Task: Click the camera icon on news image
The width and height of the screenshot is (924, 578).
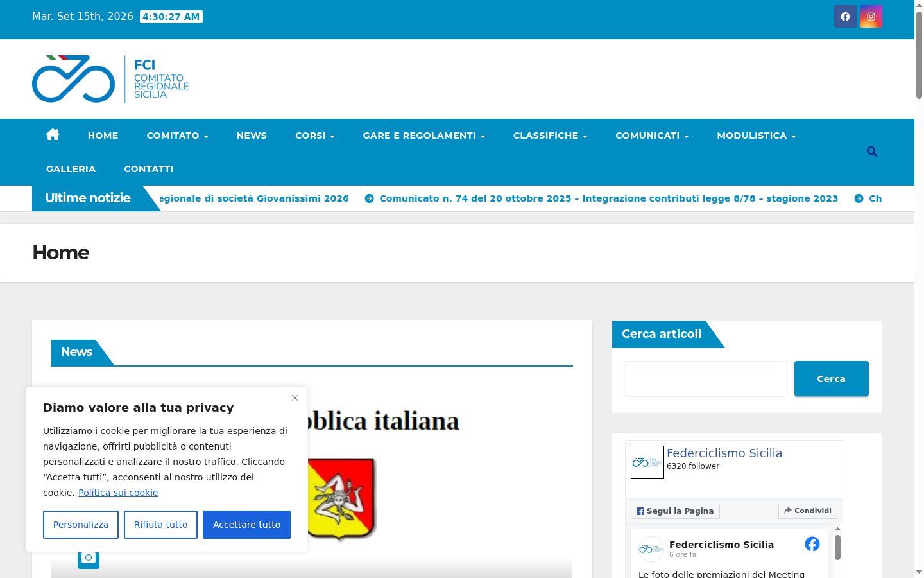Action: [x=89, y=557]
